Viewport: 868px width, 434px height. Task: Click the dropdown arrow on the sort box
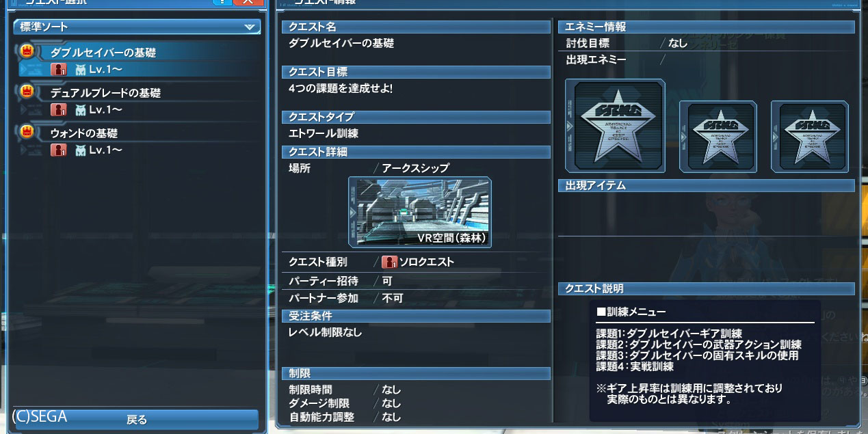[x=249, y=27]
